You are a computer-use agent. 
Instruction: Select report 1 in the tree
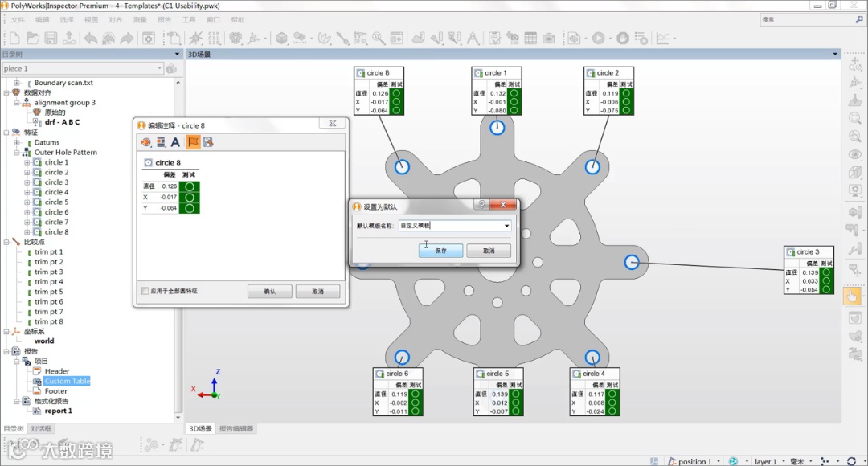58,411
